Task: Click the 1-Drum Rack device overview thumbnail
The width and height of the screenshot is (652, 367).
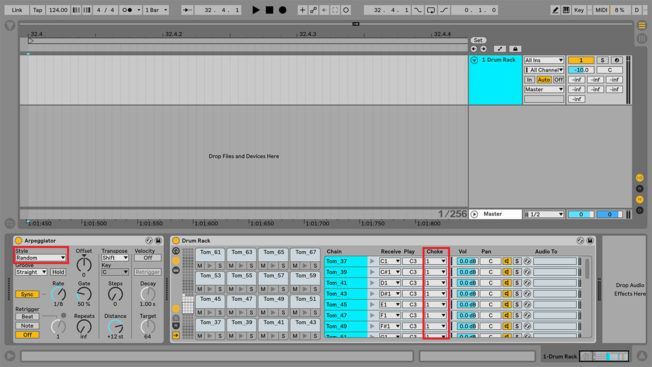Action: [x=604, y=356]
